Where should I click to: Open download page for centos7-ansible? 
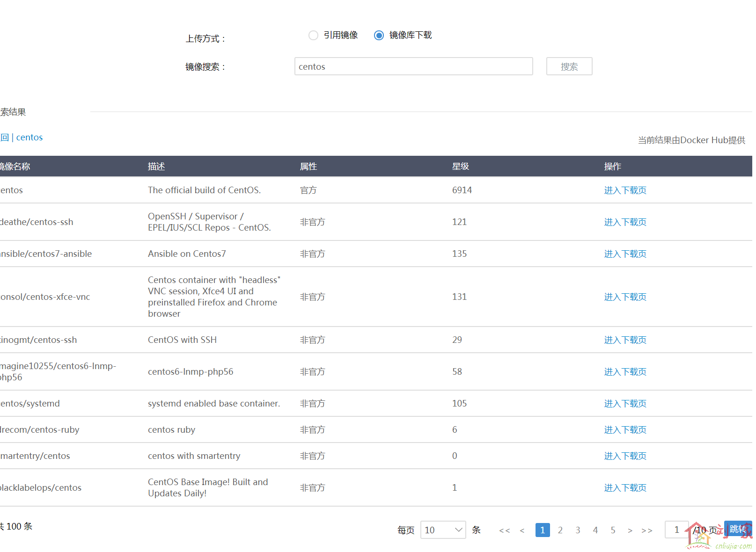tap(624, 254)
